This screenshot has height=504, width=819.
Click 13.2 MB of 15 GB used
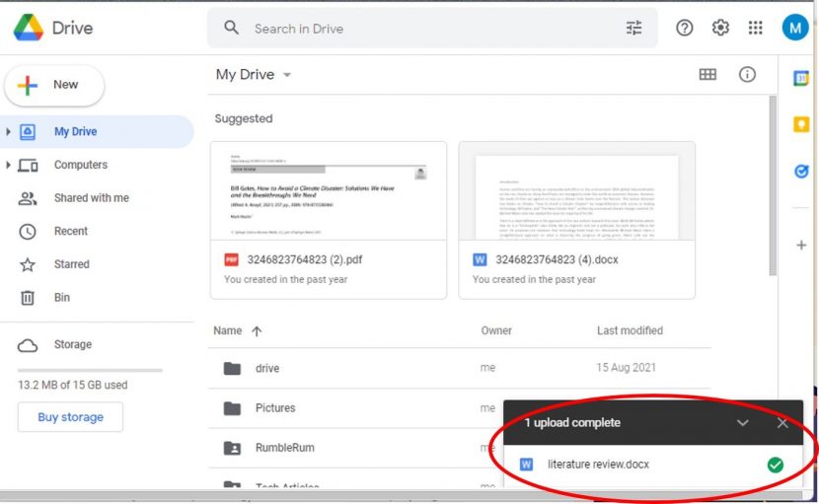point(73,385)
